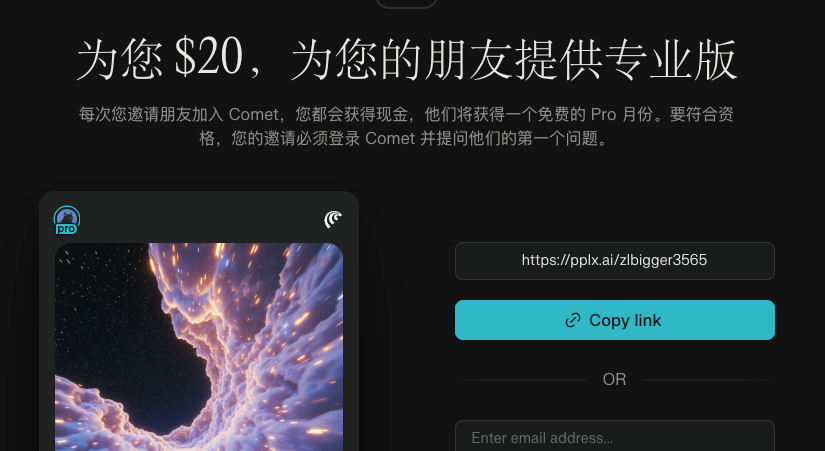Click the card header space between avatar and logo
The width and height of the screenshot is (825, 451).
tap(202, 219)
